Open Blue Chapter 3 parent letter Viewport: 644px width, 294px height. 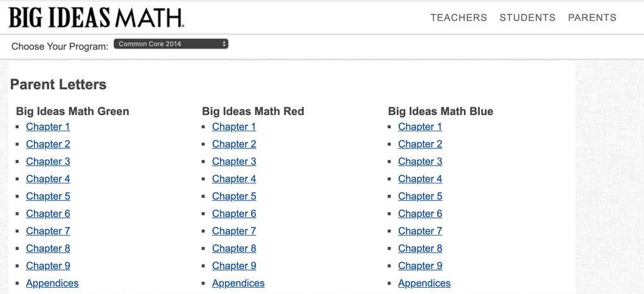tap(420, 161)
